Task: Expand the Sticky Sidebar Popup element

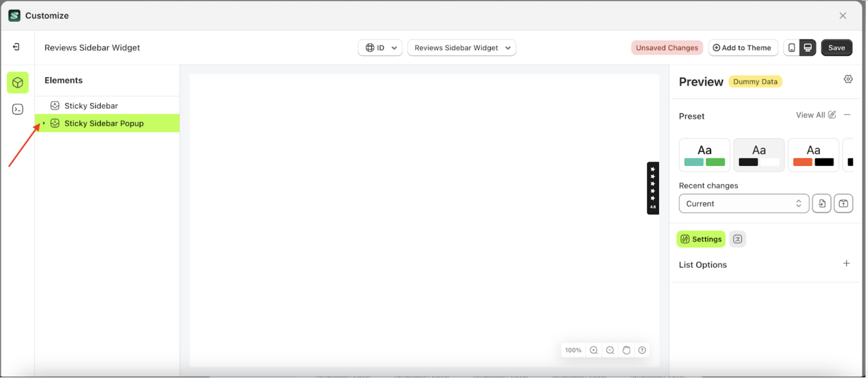Action: tap(44, 123)
